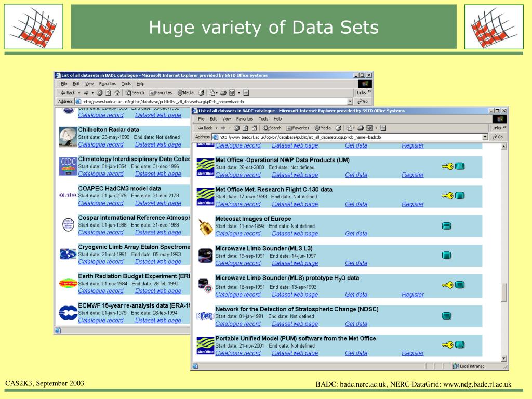Click Media button in front browser toolbar

click(x=322, y=128)
